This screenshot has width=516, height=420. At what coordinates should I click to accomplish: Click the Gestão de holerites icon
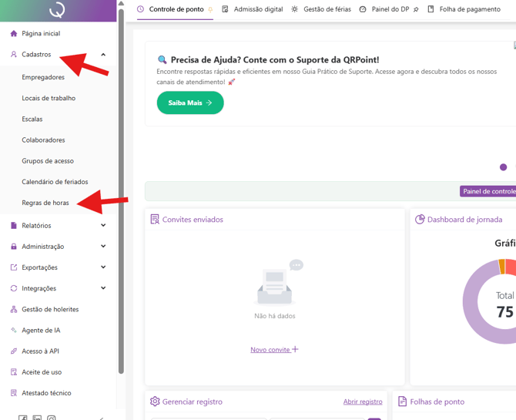(14, 309)
